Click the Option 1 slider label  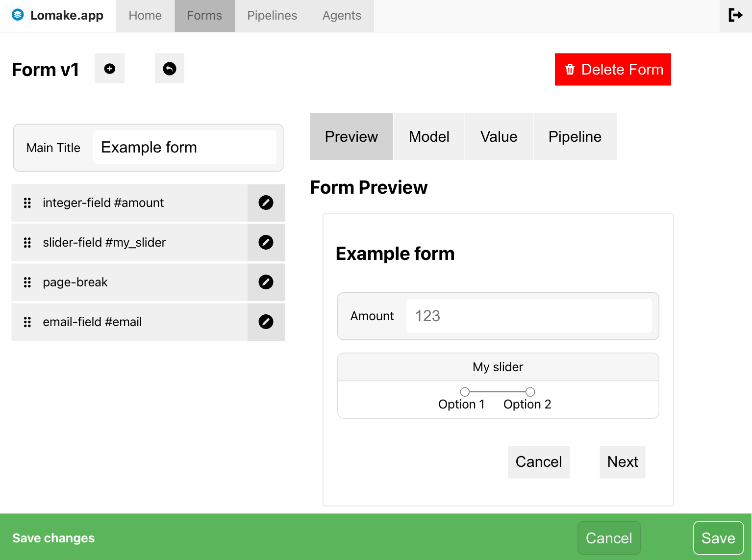pyautogui.click(x=461, y=404)
